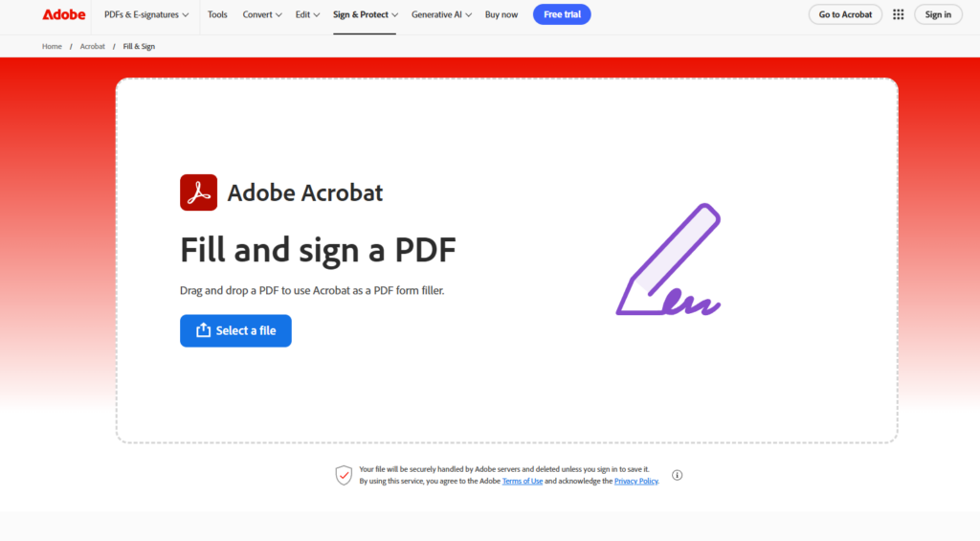Click the Select a file button
Image resolution: width=980 pixels, height=541 pixels.
click(x=235, y=330)
